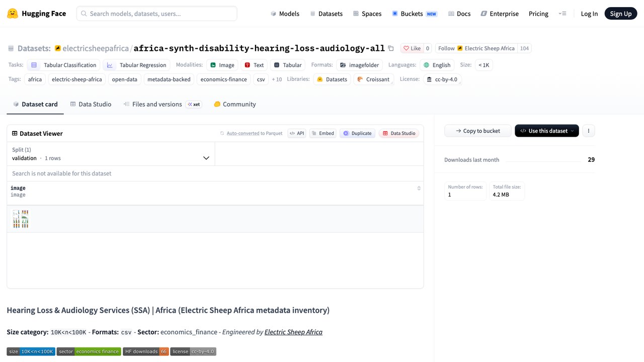Open the navigation overflow menu icon
The height and width of the screenshot is (362, 644).
[x=562, y=14]
